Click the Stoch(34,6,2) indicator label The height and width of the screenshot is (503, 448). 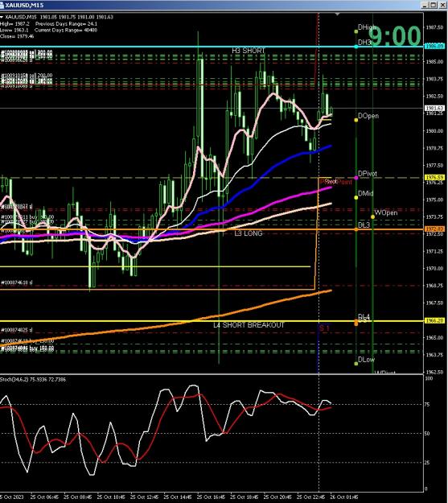[x=33, y=380]
